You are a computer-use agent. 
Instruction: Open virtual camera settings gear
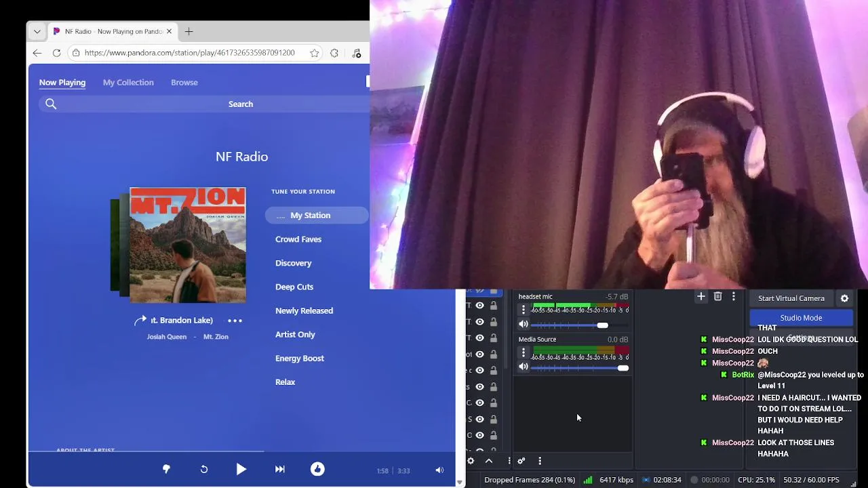[844, 298]
